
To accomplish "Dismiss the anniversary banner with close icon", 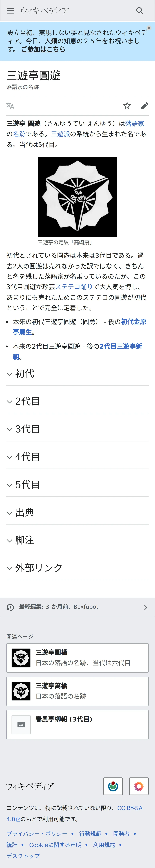I will point(149,28).
